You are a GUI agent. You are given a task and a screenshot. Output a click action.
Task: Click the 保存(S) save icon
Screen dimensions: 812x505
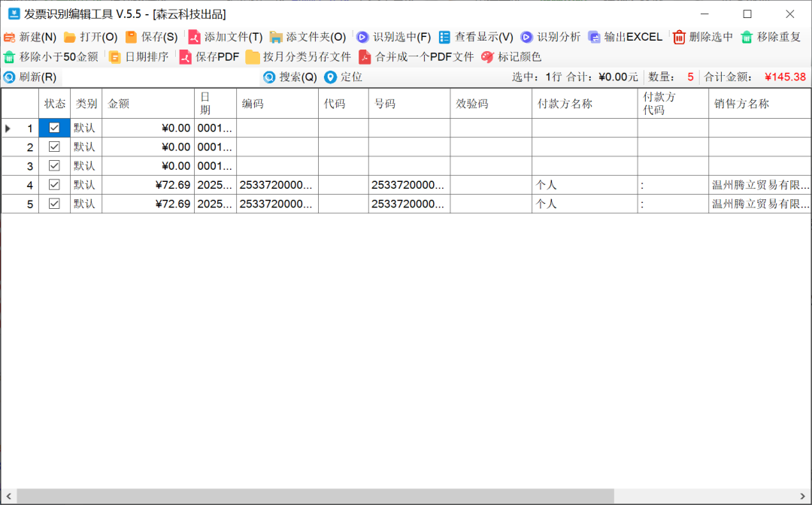[132, 37]
